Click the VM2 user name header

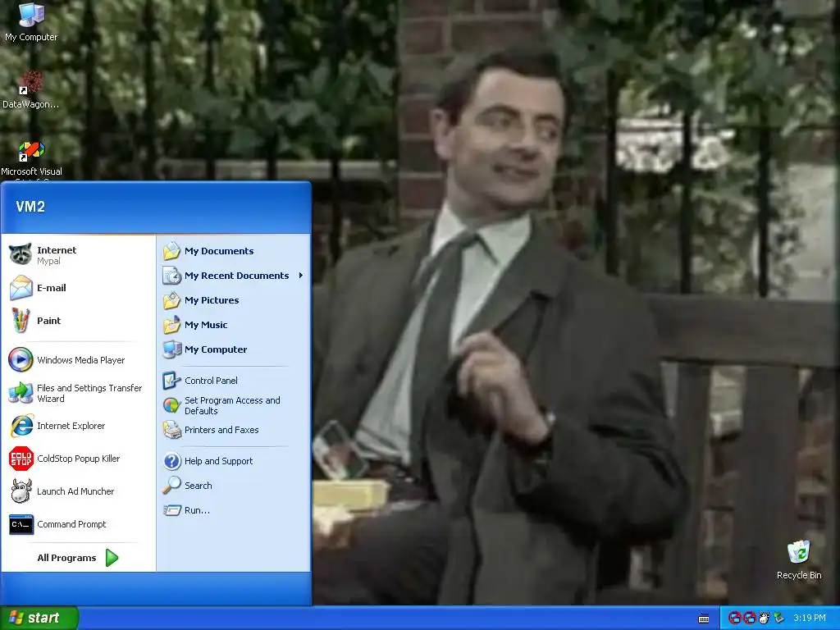coord(30,207)
